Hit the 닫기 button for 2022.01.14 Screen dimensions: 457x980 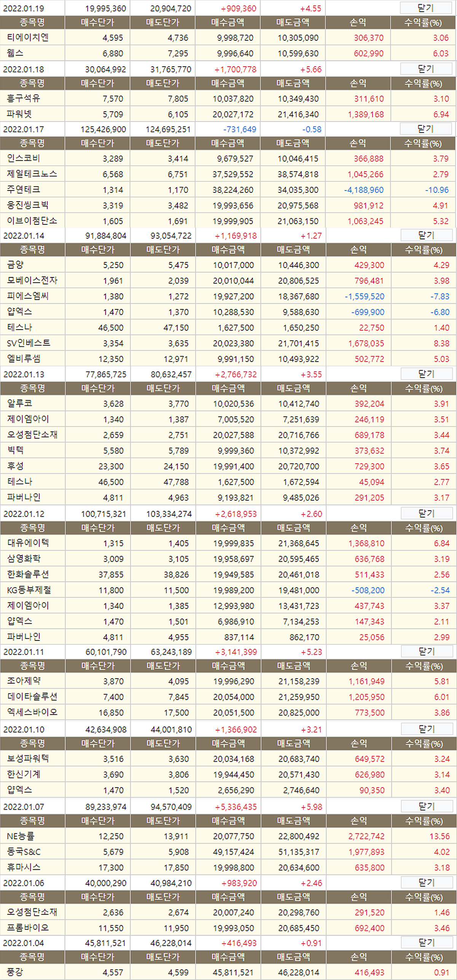[x=427, y=235]
